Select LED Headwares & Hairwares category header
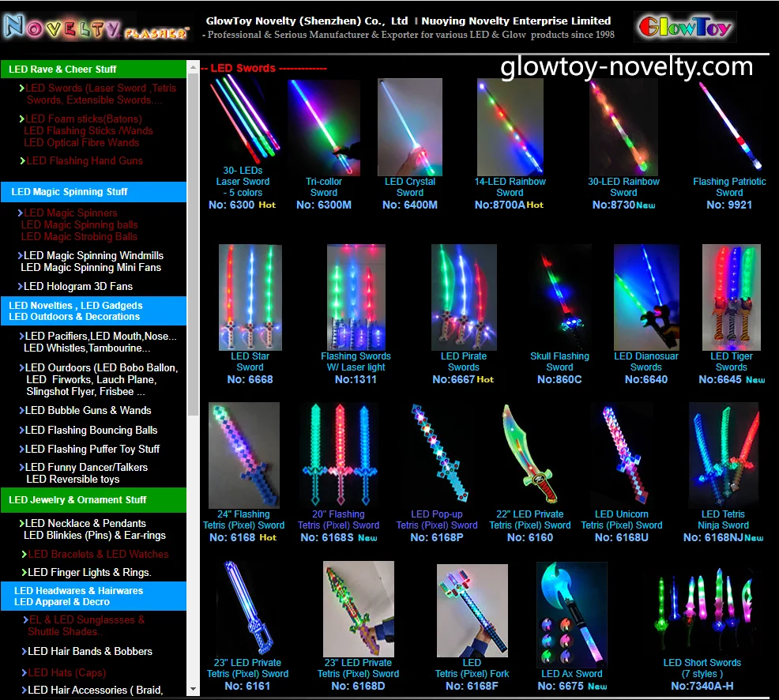The height and width of the screenshot is (700, 779). pos(93,597)
